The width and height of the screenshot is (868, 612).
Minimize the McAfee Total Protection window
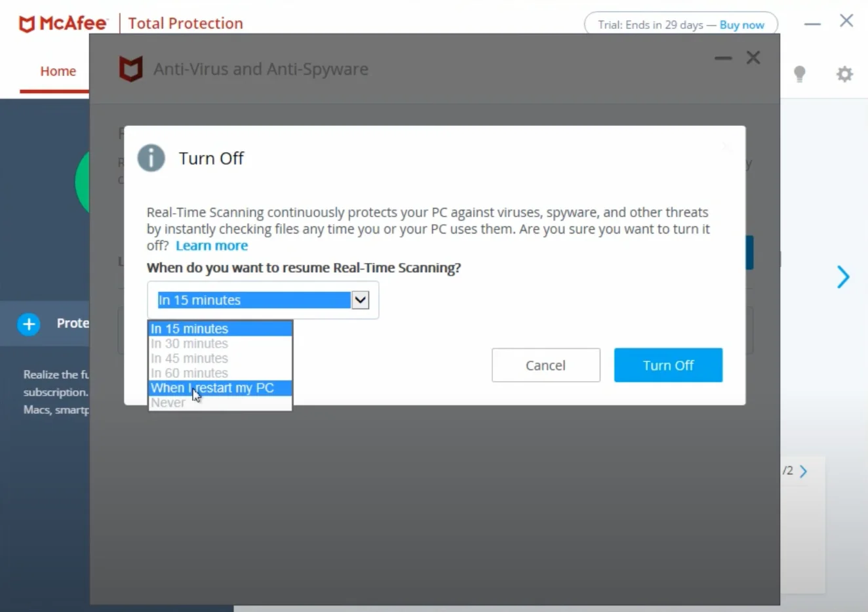tap(812, 24)
